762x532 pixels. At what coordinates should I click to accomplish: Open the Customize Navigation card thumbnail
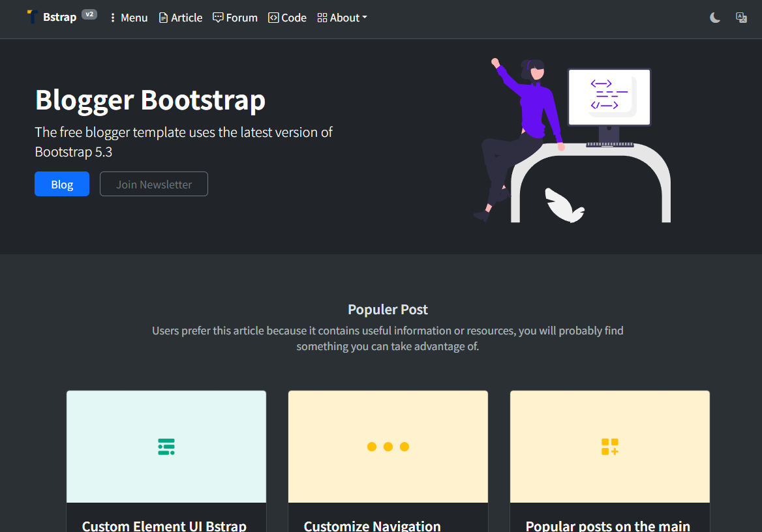click(x=388, y=447)
